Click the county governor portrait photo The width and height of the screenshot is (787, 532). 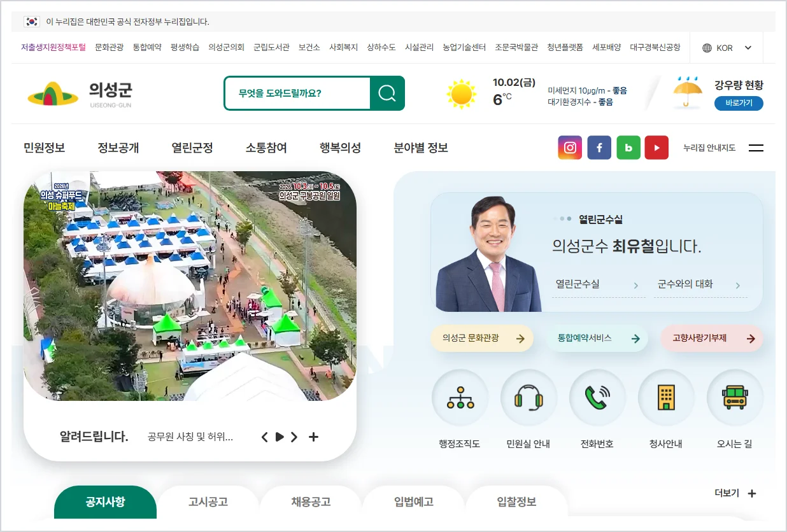[488, 254]
